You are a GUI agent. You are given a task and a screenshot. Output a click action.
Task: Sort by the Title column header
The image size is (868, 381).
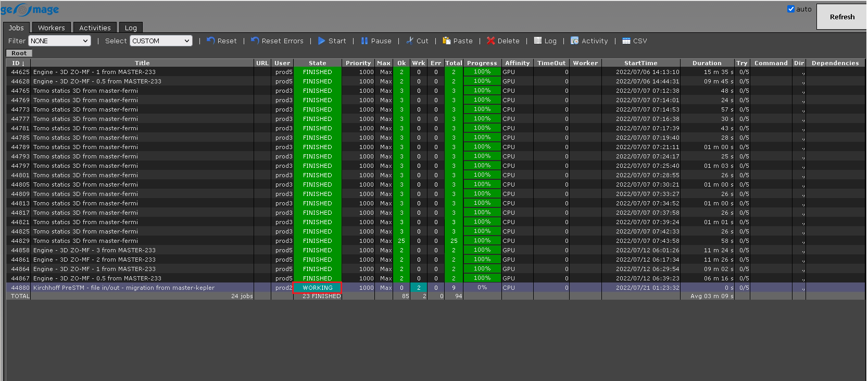click(x=142, y=63)
